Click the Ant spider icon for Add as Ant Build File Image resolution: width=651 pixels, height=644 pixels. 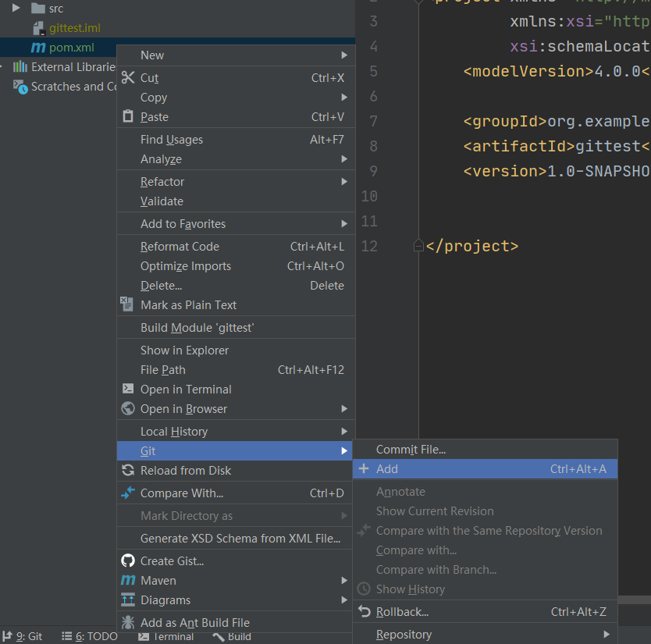pyautogui.click(x=127, y=622)
